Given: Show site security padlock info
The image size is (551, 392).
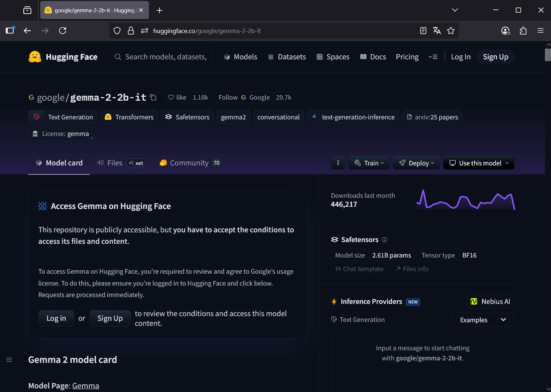Looking at the screenshot, I should [x=131, y=31].
